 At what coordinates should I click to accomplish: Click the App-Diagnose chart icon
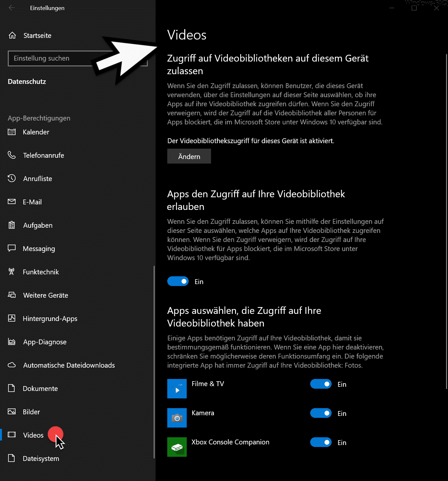[x=12, y=341]
